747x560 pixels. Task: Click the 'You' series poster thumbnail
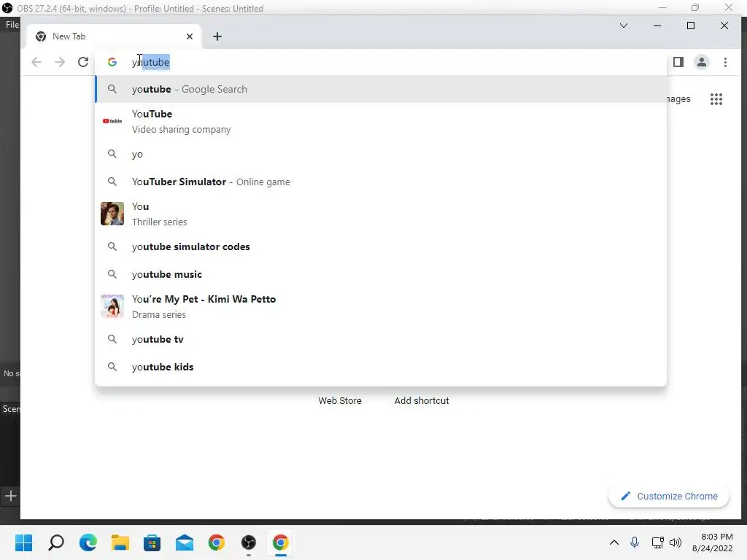coord(112,214)
